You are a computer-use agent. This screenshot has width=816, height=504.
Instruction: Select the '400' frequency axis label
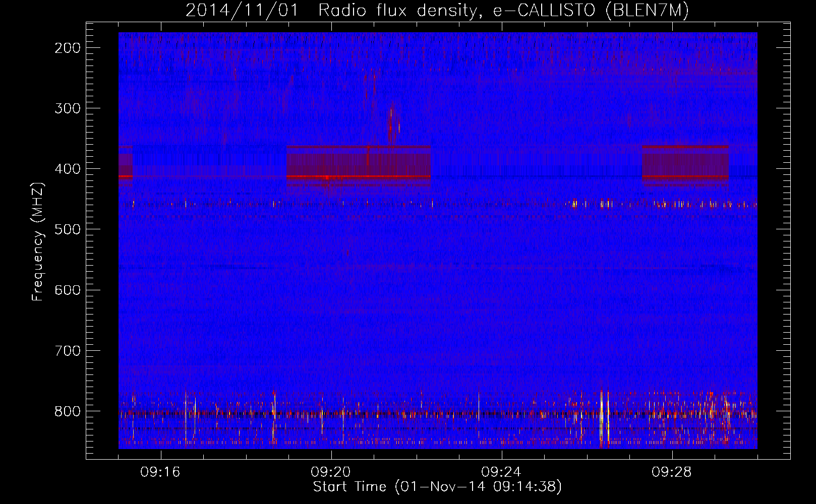pyautogui.click(x=67, y=169)
